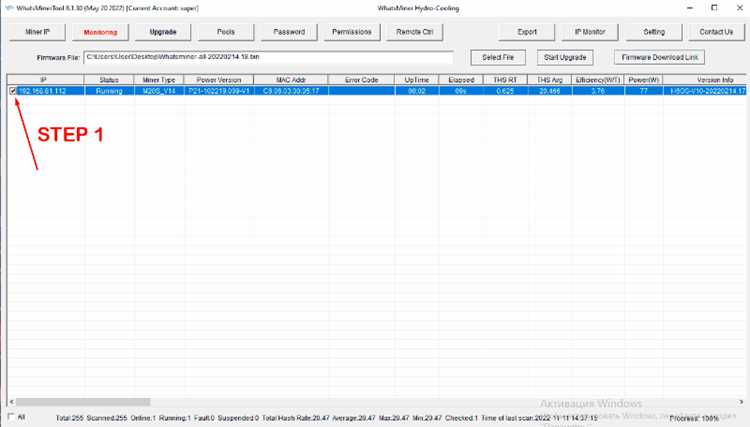
Task: Click Start Upgrade button
Action: point(565,57)
